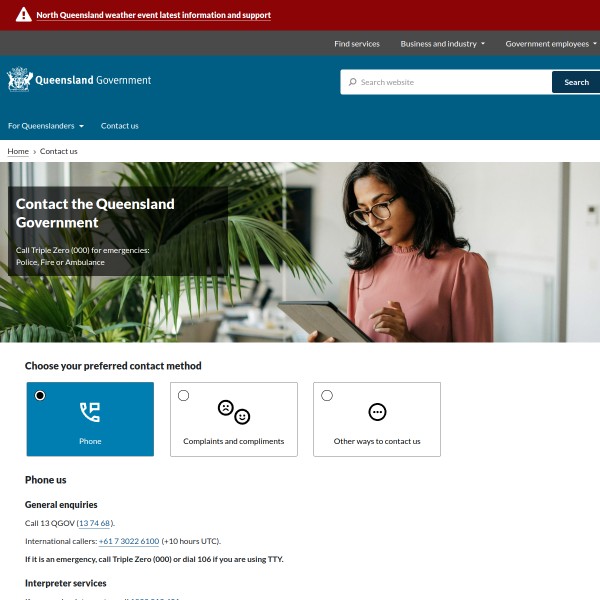Select Complaints and compliments radio option
600x600 pixels.
[x=183, y=395]
